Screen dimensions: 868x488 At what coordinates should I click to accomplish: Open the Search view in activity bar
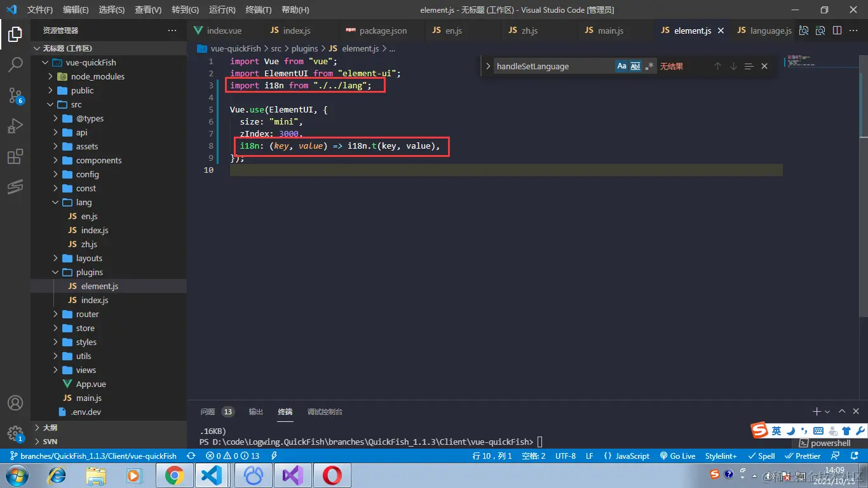(x=15, y=64)
